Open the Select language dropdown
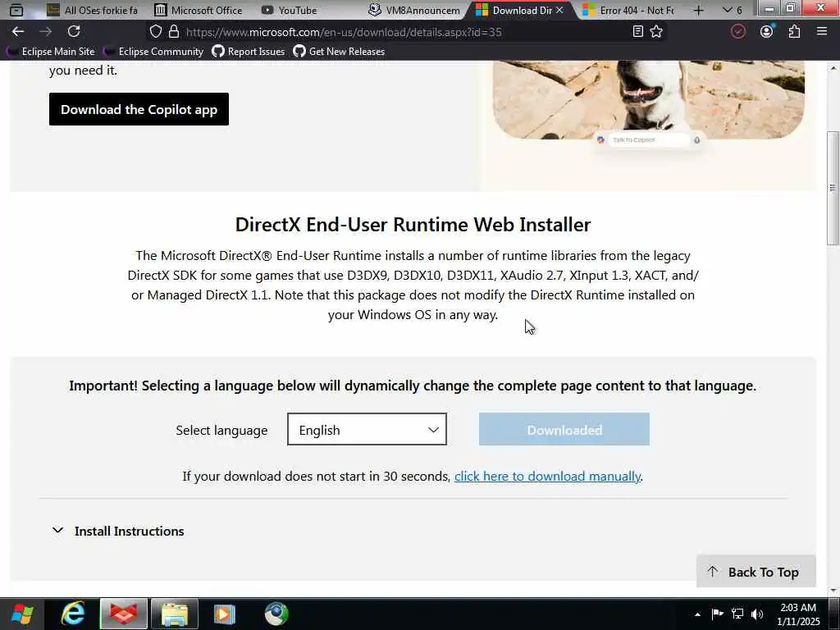This screenshot has height=630, width=840. click(x=367, y=429)
